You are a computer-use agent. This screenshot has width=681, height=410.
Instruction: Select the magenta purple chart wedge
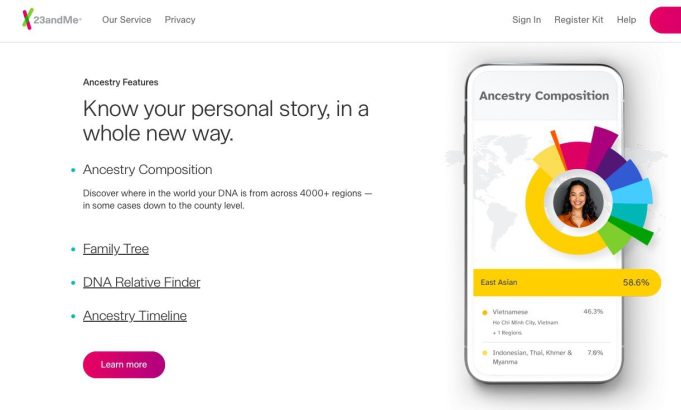pos(603,145)
